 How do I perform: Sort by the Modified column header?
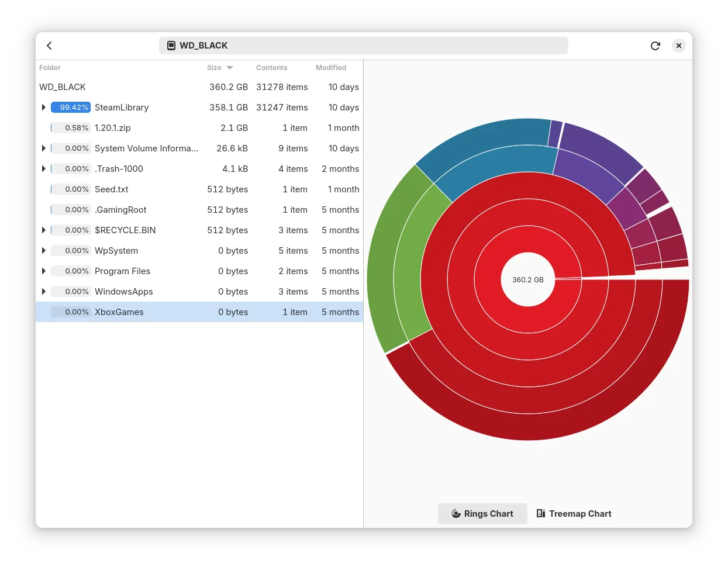tap(330, 68)
